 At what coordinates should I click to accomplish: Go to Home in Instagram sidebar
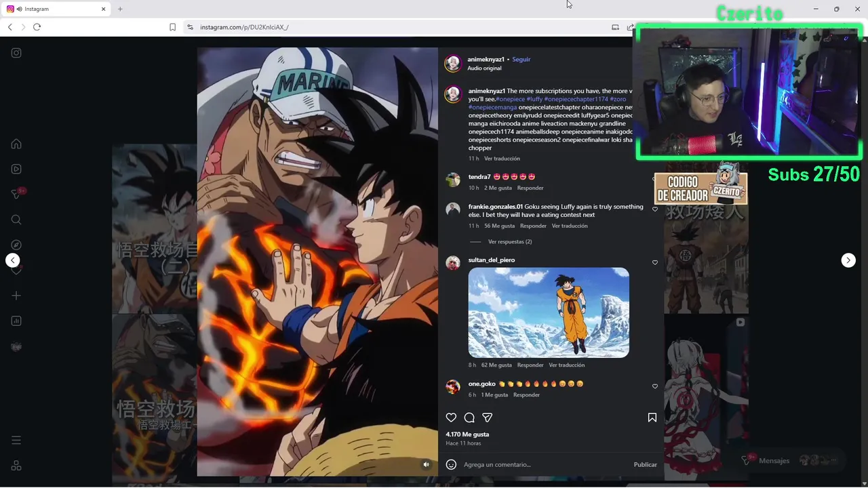pos(16,144)
